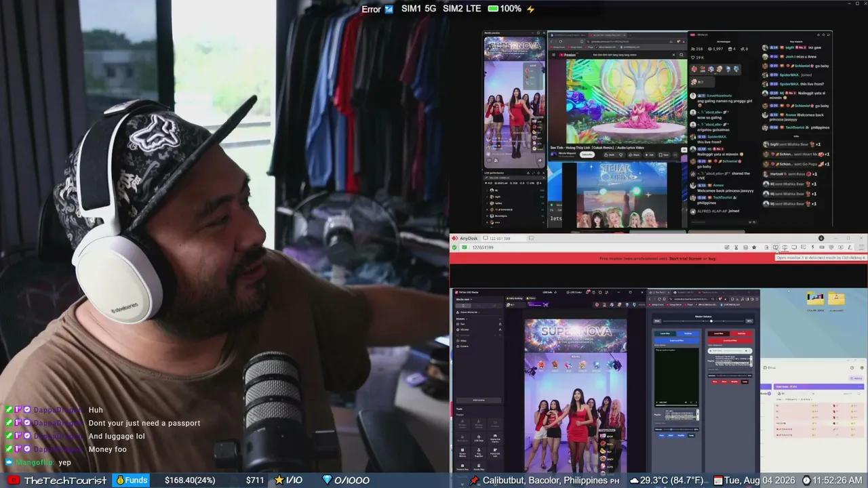The height and width of the screenshot is (488, 868).
Task: Open AnyDesk actions lightning bolt icon
Action: pos(812,247)
